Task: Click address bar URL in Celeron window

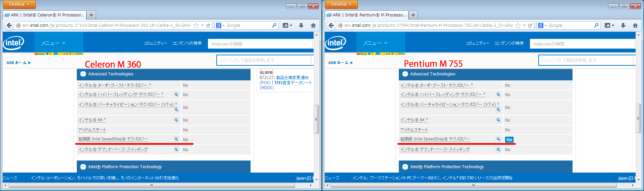Action: (107, 25)
